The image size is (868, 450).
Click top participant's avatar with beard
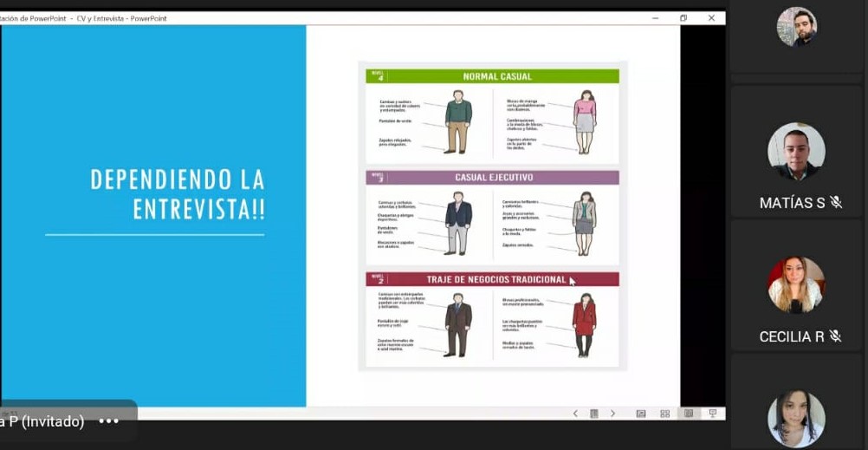[x=795, y=27]
